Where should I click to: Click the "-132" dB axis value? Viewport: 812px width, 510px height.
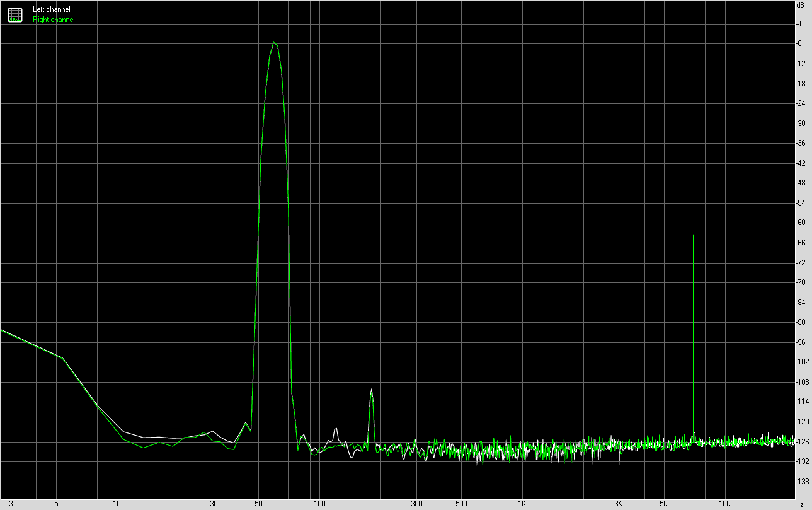tap(803, 461)
